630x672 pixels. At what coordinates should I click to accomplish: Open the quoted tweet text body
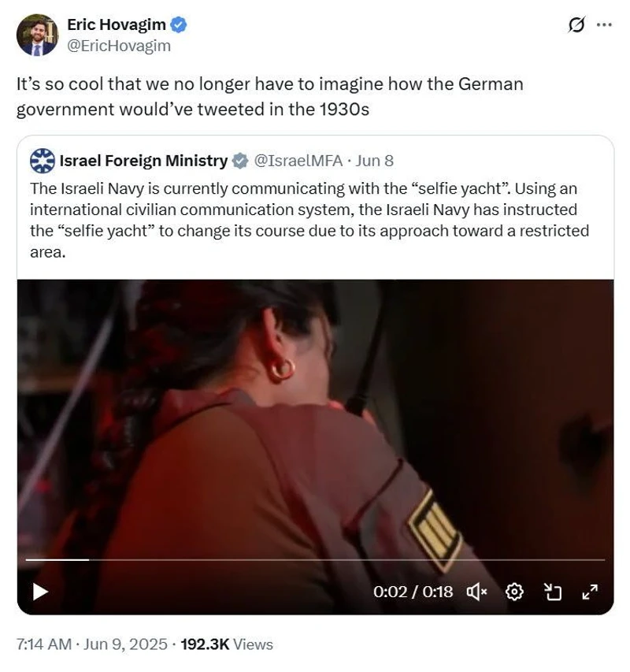pos(309,221)
